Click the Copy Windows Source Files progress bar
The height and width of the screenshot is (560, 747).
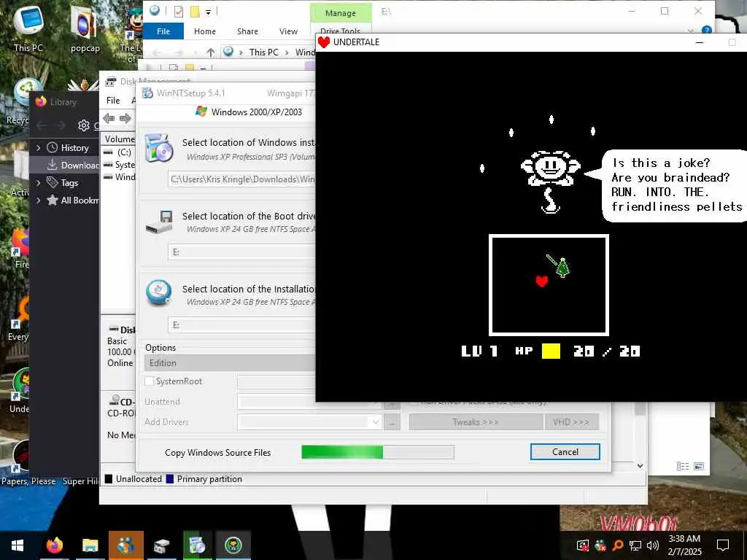[378, 452]
